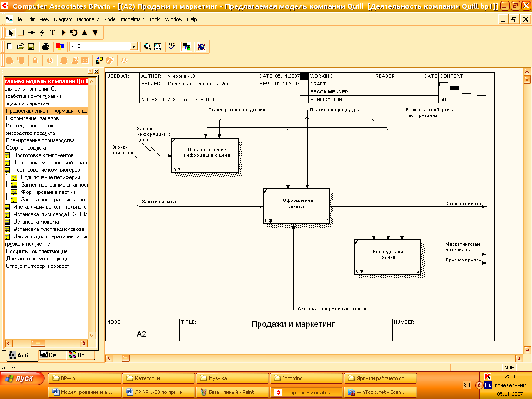Click the ModelMart globe icon
The height and width of the screenshot is (399, 532).
pos(201,47)
